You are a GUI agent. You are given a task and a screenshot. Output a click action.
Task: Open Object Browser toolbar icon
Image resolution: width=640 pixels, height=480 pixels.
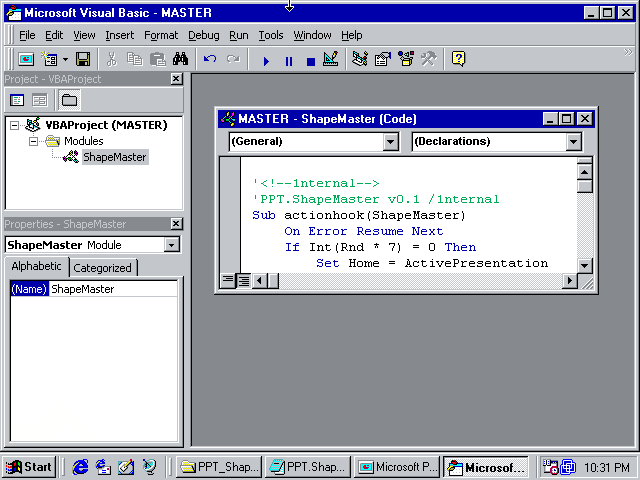coord(406,59)
